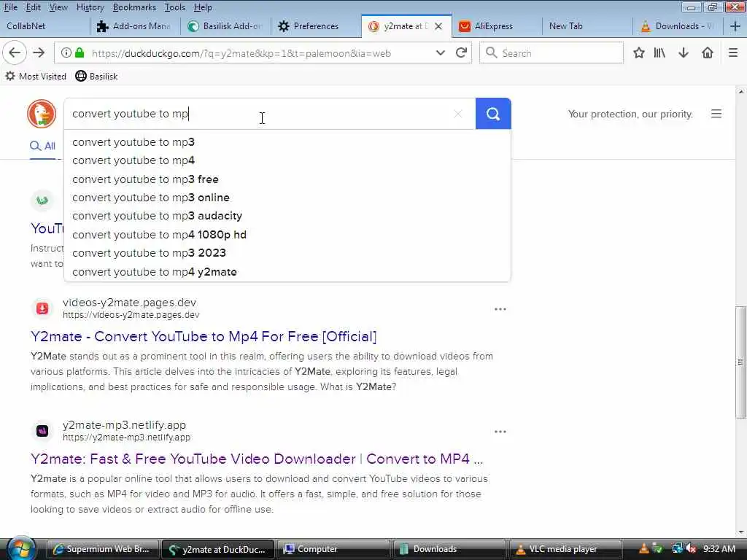Switch to the Downloads VLC tab

678,26
